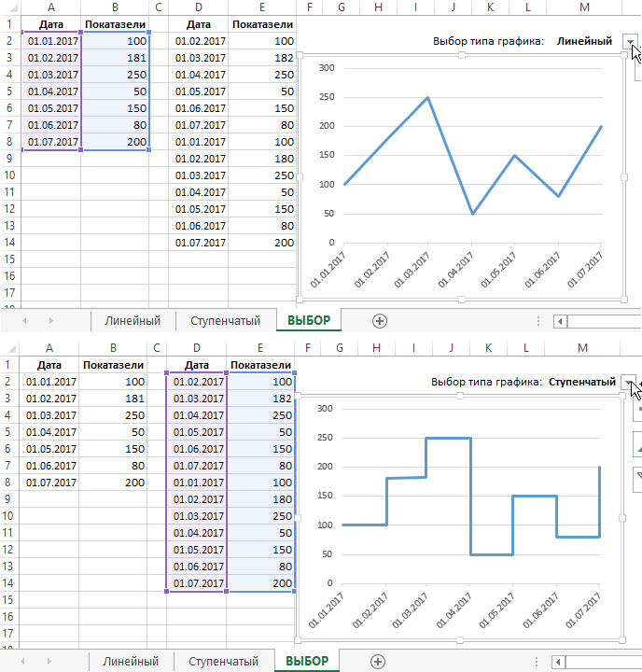
Task: Click the Chart Styles brush button beside lower chart
Action: (637, 444)
